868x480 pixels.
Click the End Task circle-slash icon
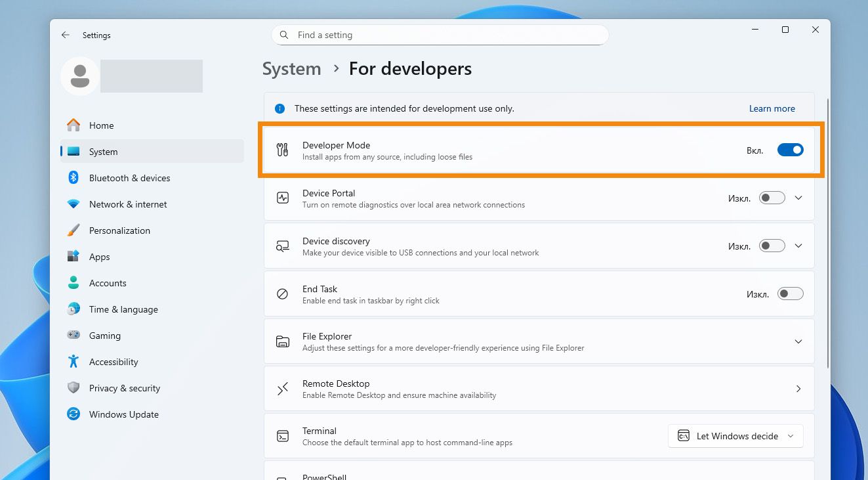(283, 294)
